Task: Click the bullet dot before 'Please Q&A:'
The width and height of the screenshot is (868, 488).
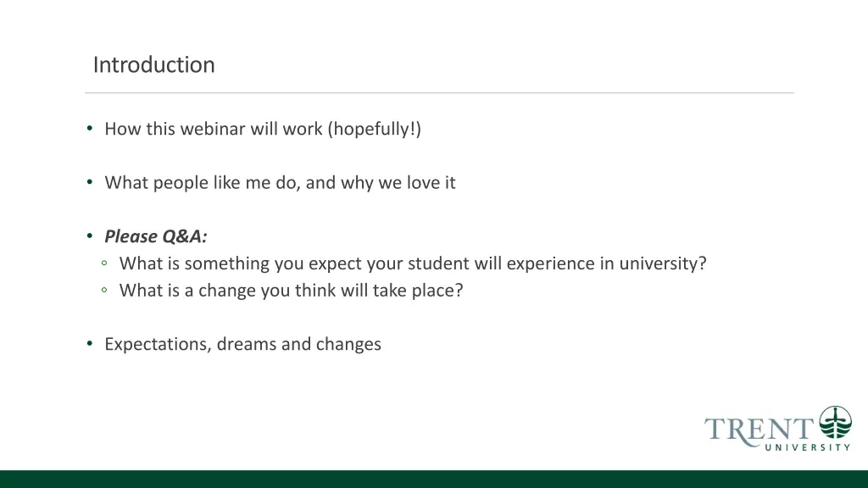Action: pos(90,236)
